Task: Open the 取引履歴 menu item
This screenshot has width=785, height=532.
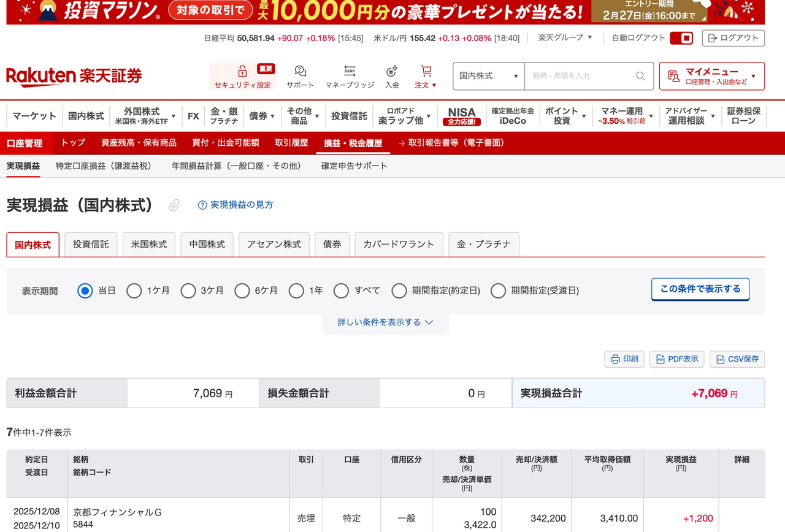Action: click(x=291, y=142)
